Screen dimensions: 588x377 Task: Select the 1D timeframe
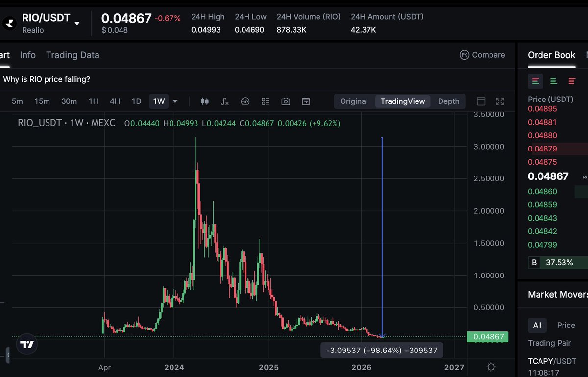[x=137, y=101]
